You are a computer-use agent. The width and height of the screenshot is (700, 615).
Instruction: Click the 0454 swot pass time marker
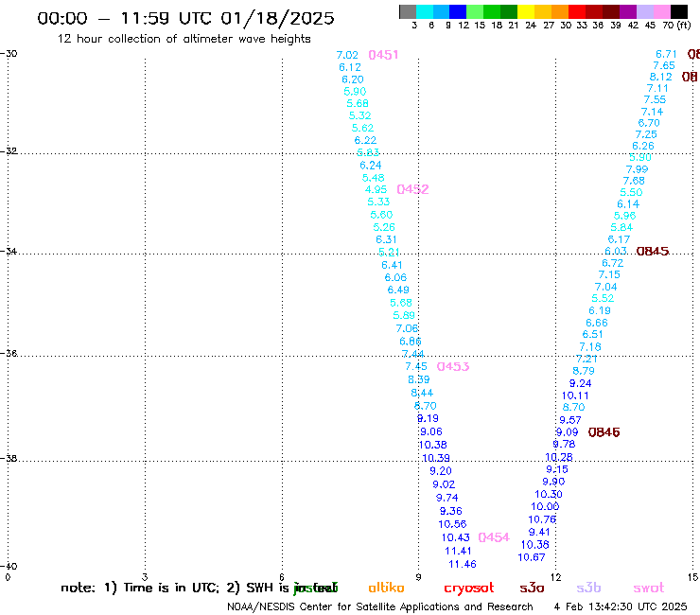(x=493, y=537)
